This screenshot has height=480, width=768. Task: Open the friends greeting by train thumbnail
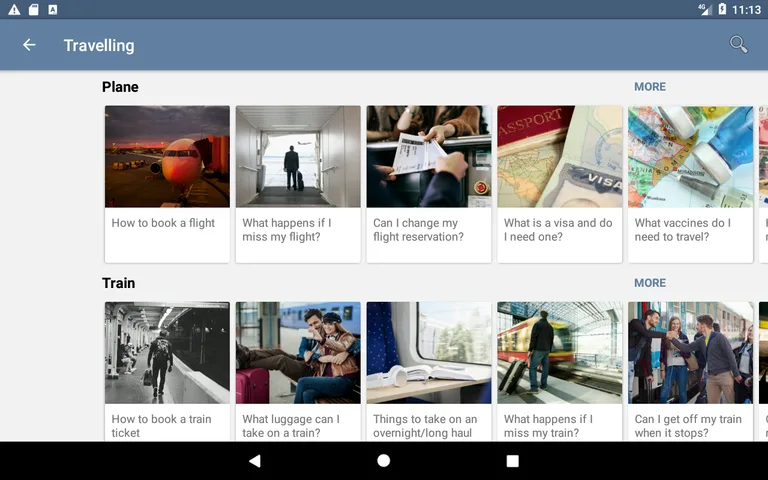pyautogui.click(x=691, y=353)
